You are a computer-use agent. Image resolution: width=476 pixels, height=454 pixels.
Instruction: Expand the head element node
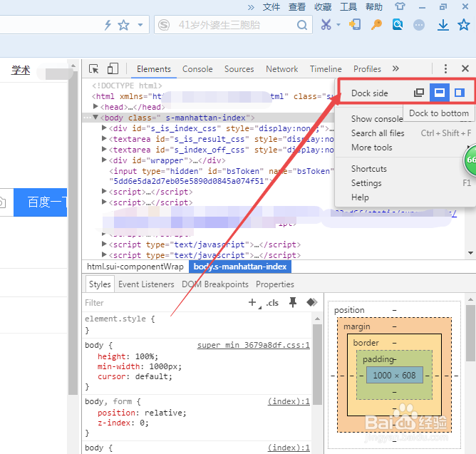tap(95, 106)
